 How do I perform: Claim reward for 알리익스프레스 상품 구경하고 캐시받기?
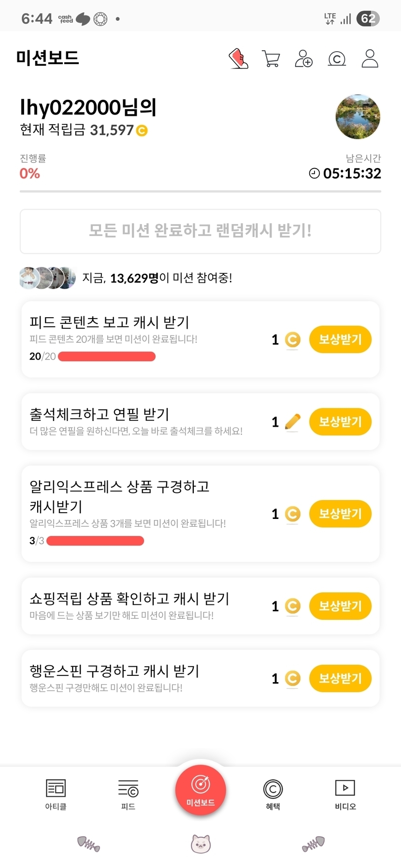click(340, 514)
